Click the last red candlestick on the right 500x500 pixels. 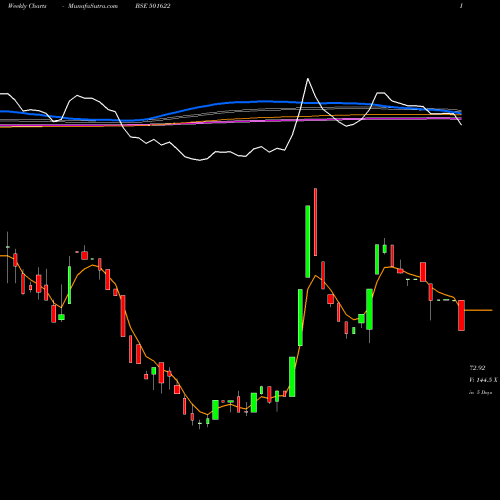(x=461, y=315)
